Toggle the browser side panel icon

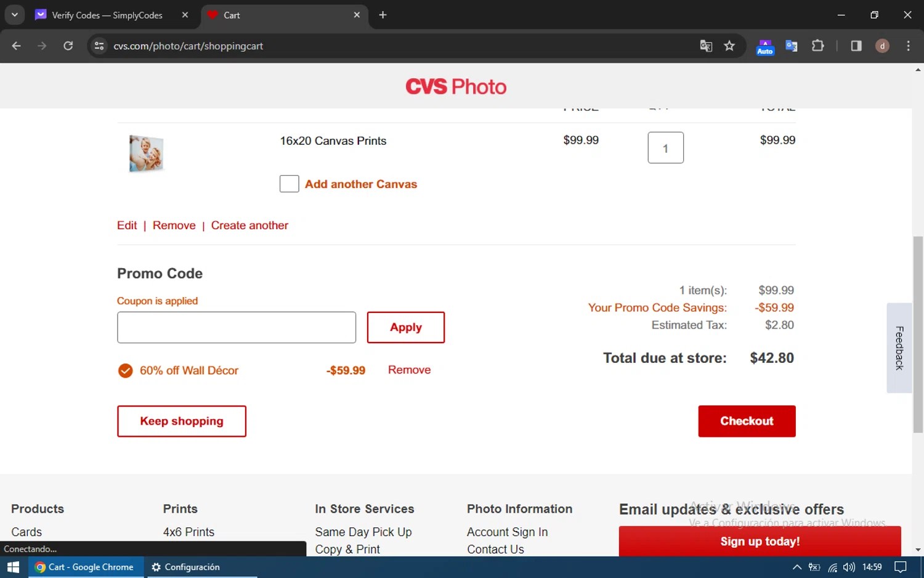point(856,46)
